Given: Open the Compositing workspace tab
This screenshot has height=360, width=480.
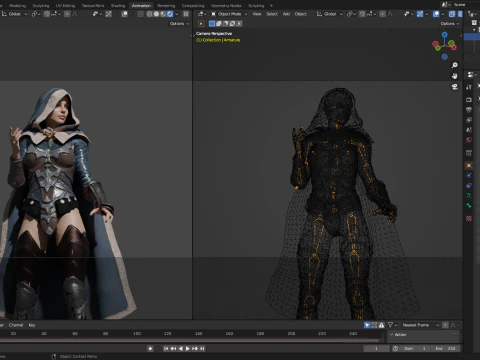Looking at the screenshot, I should pos(193,6).
